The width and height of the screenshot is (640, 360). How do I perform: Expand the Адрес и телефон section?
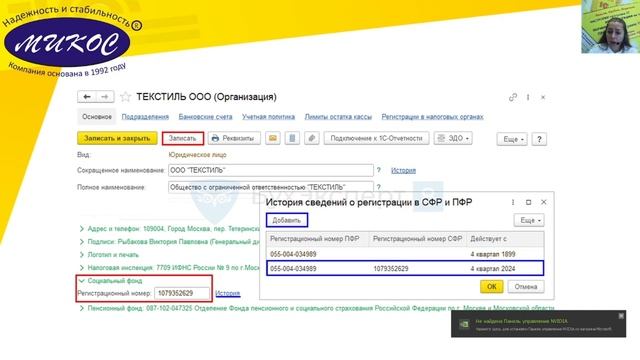pos(82,229)
